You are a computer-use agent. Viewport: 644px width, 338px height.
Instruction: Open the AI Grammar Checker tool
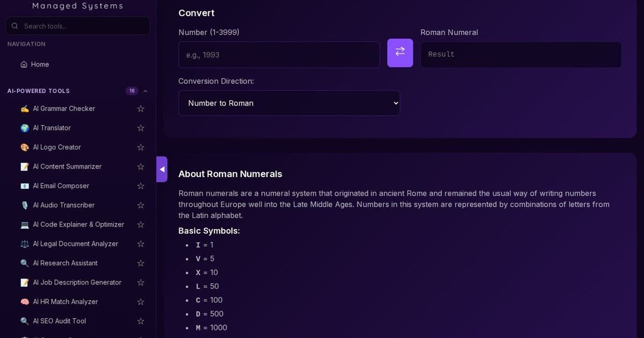click(63, 108)
